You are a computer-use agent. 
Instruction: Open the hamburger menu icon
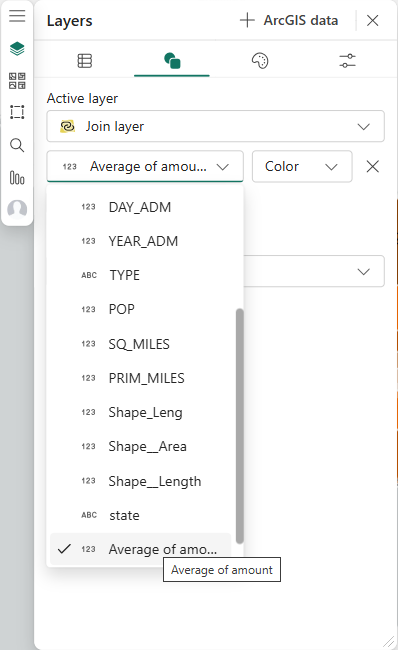pyautogui.click(x=17, y=16)
